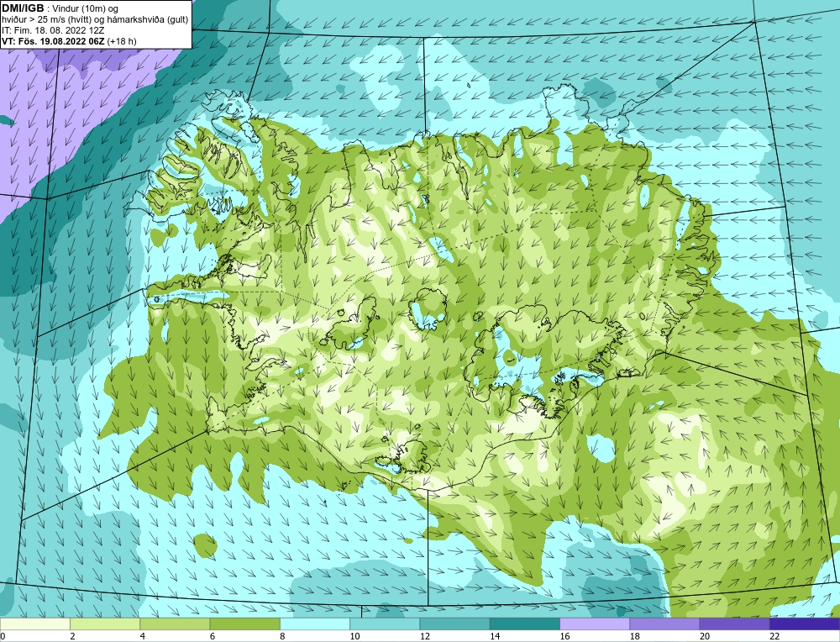The height and width of the screenshot is (642, 840).
Task: Select the valid time line 'VT: Fös. 19.08.2022 06Z'
Action: pyautogui.click(x=54, y=41)
